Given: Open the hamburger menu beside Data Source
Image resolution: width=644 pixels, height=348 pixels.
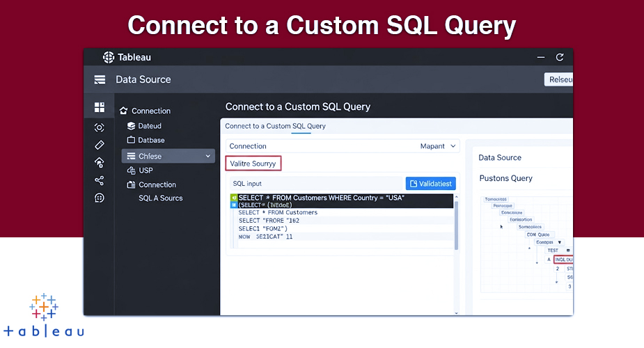Looking at the screenshot, I should click(x=100, y=79).
